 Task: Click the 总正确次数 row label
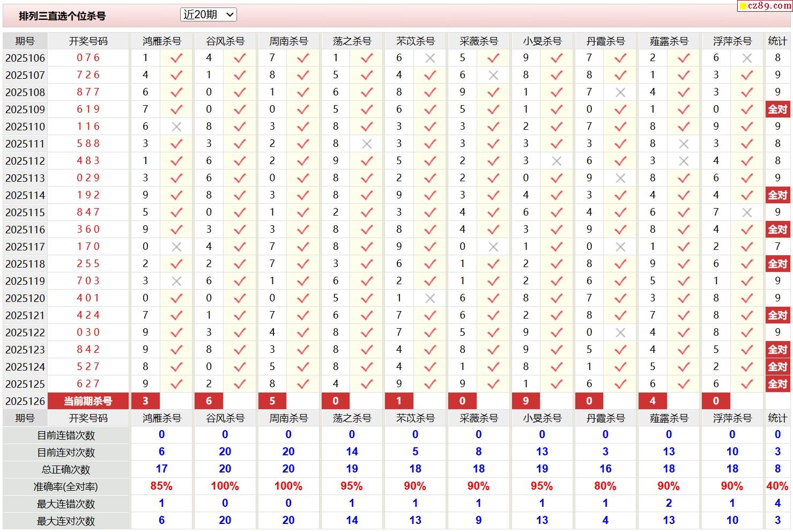click(66, 470)
